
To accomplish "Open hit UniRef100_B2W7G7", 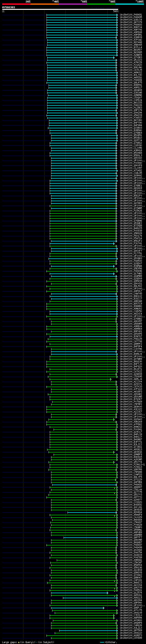I will 131,336.
